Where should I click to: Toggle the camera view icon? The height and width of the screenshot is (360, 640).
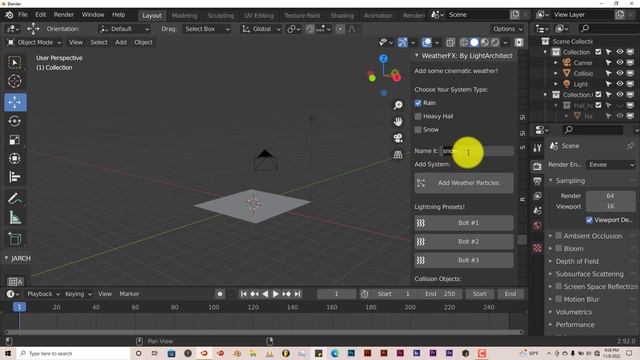click(398, 138)
